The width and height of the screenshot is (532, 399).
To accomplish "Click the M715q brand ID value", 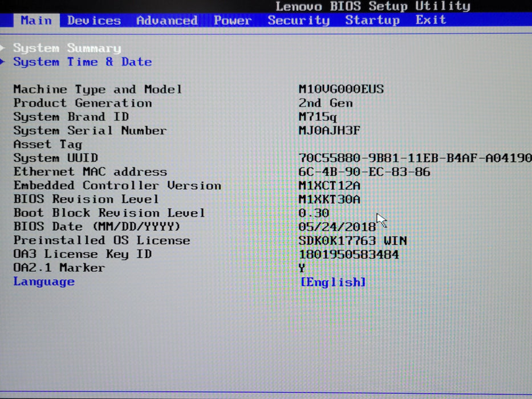I will pos(318,117).
